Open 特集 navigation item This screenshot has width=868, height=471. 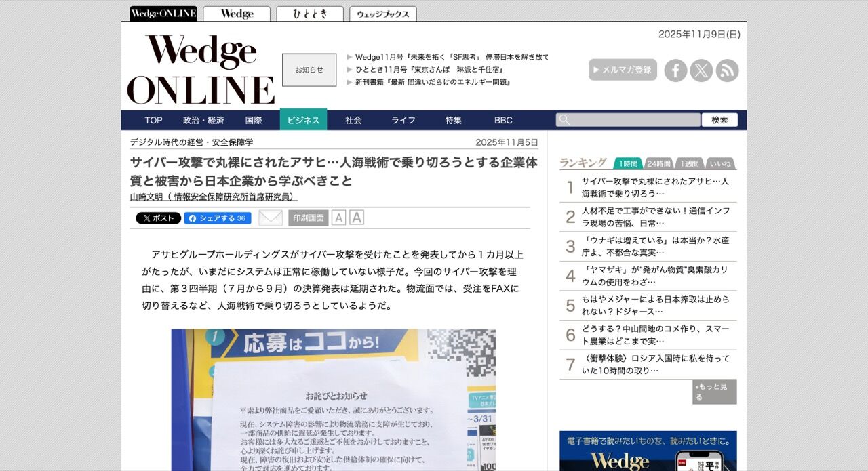[454, 120]
